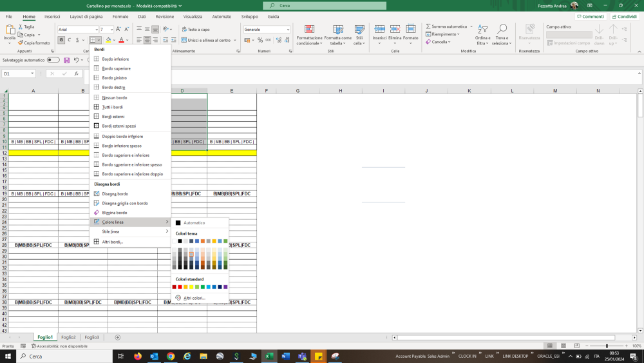Click the save floppy disk icon
Screen dimensions: 644x363
click(66, 60)
